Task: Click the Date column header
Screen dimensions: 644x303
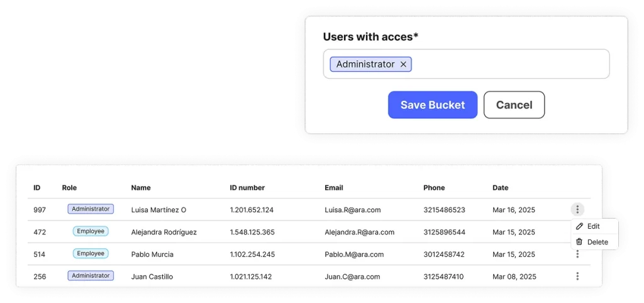Action: coord(500,188)
